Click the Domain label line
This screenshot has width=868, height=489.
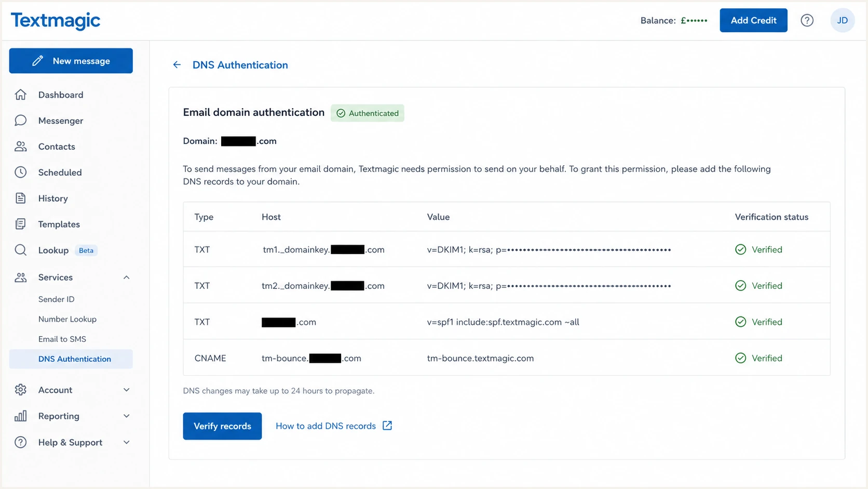(x=230, y=141)
